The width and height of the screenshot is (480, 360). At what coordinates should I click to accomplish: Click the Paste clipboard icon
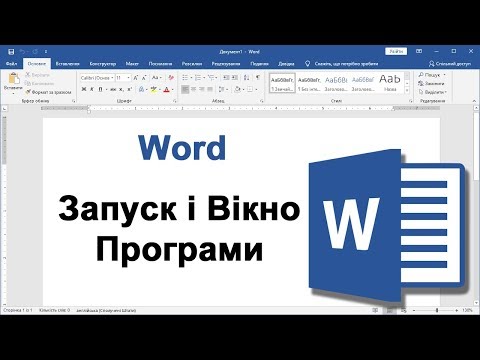coord(14,79)
